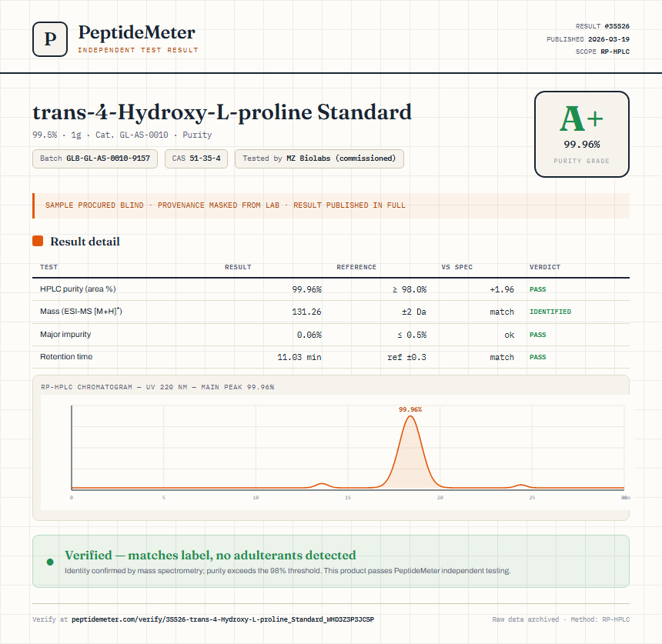The height and width of the screenshot is (644, 662).
Task: Select the Major impurity row label
Action: point(65,334)
